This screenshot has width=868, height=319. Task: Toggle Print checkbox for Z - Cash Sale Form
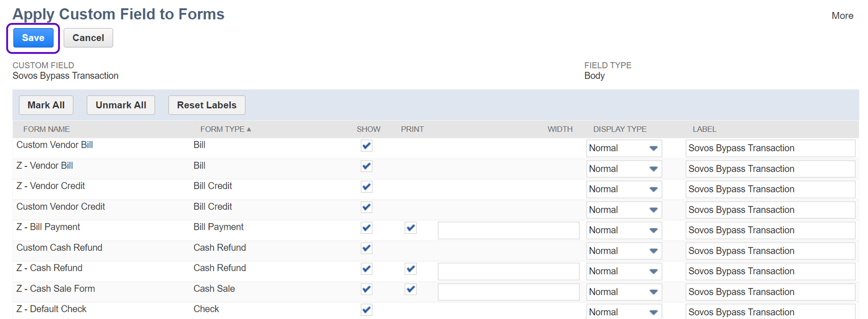pos(410,289)
